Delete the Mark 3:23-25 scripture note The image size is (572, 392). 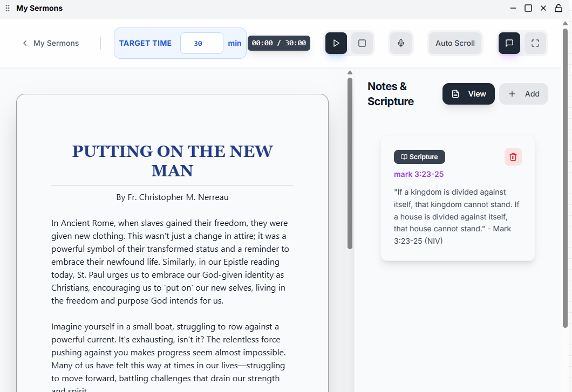(x=513, y=157)
